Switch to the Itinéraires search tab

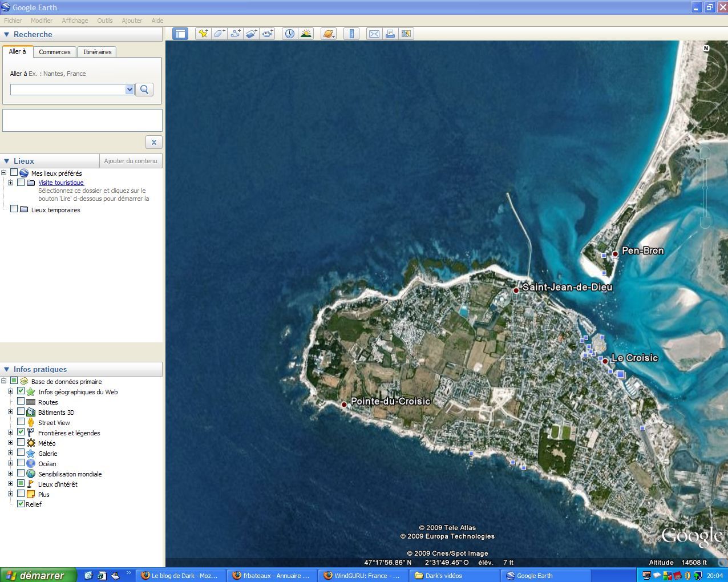click(98, 52)
